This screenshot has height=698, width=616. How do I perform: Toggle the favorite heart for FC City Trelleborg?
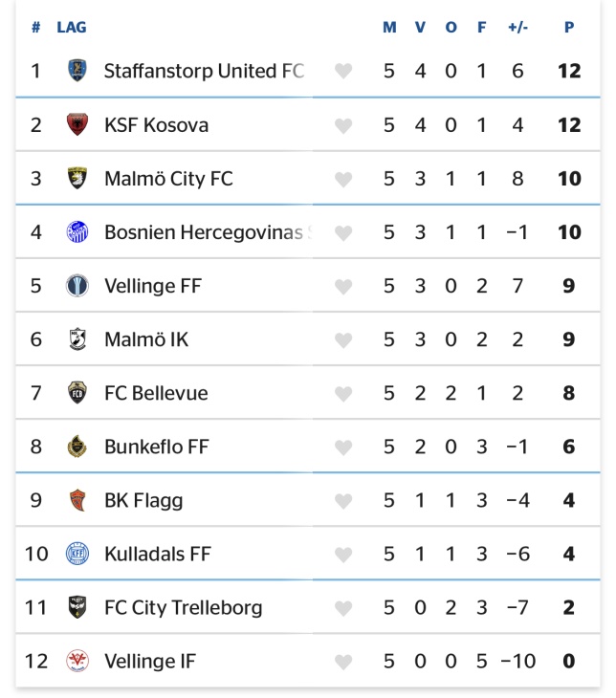click(343, 608)
